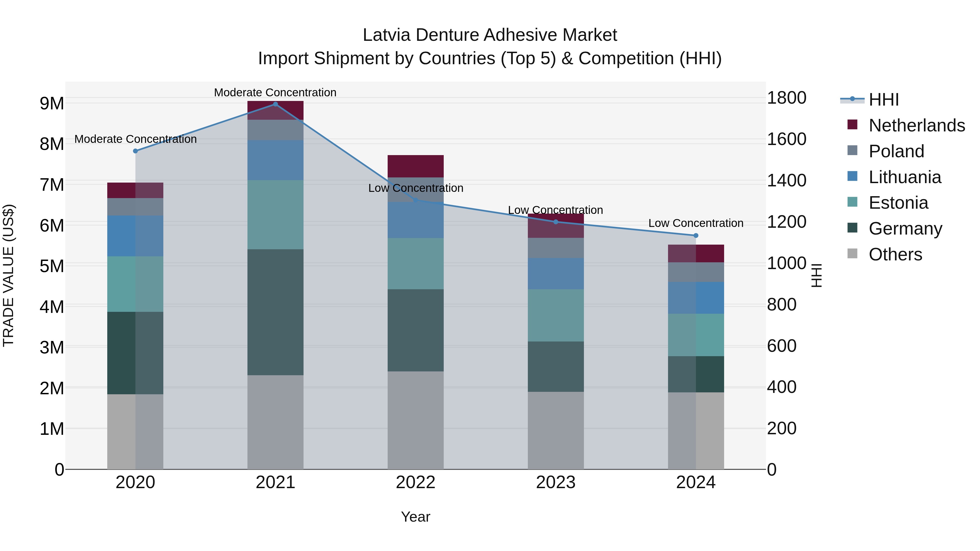Click the Others segment of the 2023 bar

click(556, 430)
